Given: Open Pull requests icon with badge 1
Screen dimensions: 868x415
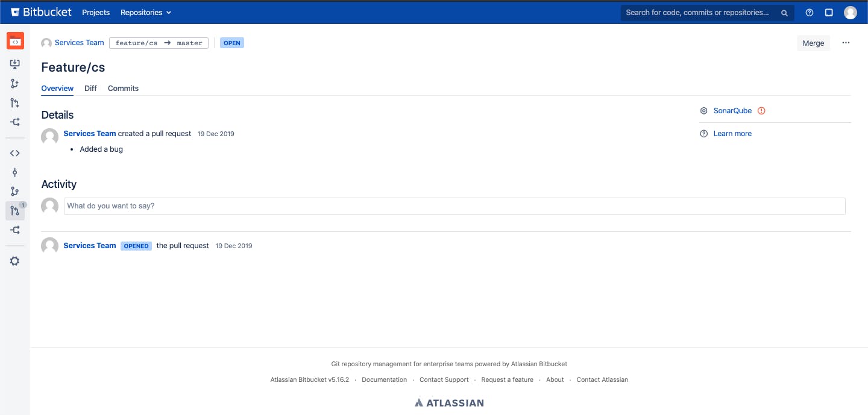Looking at the screenshot, I should [15, 211].
